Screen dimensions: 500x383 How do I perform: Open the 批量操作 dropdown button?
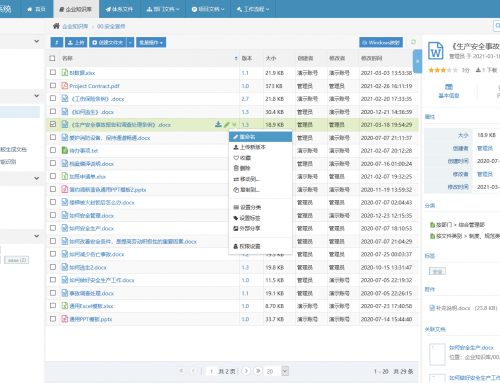coord(151,42)
